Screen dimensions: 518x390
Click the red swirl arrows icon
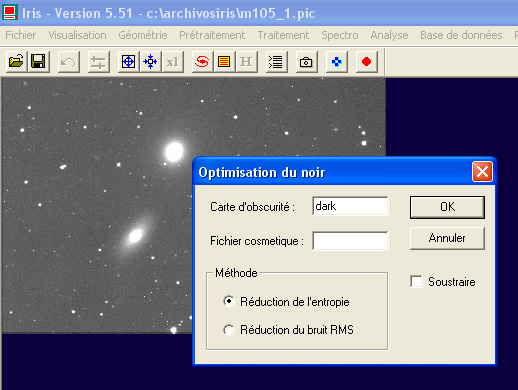coord(202,62)
